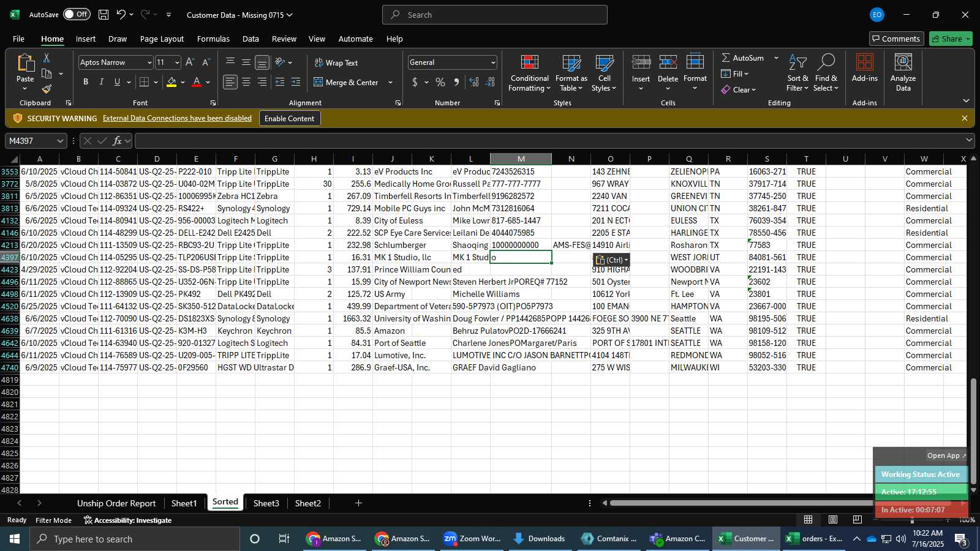Click the Format Painter brush icon

click(x=47, y=89)
